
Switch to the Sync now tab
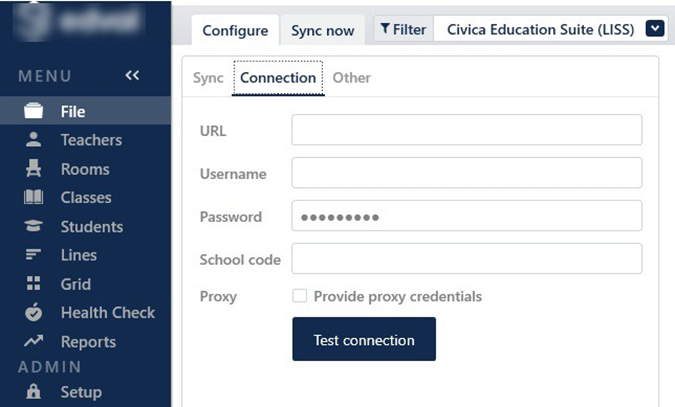(x=322, y=30)
